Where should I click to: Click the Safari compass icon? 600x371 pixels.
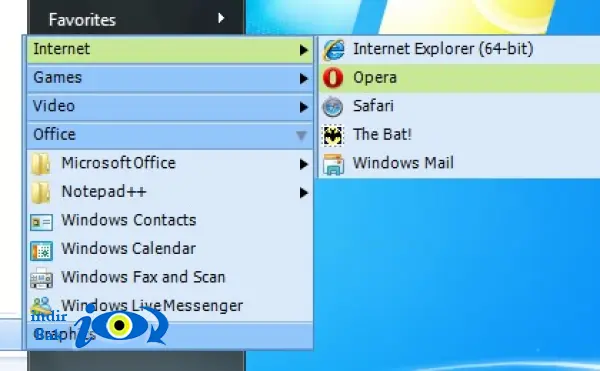tap(333, 106)
